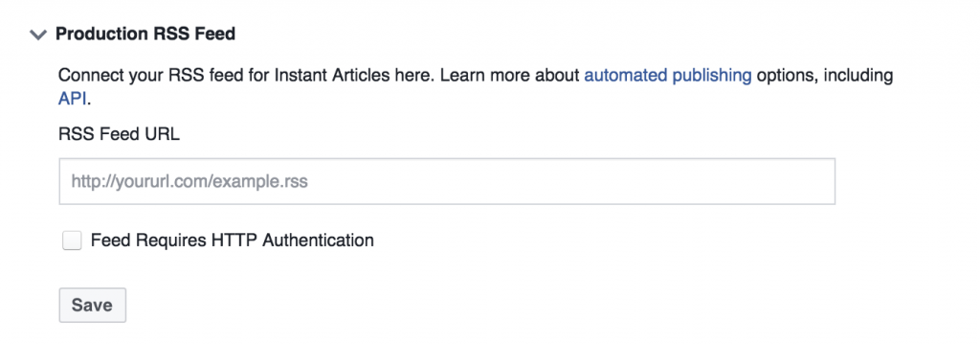The height and width of the screenshot is (345, 980).
Task: Open the API link
Action: [71, 99]
